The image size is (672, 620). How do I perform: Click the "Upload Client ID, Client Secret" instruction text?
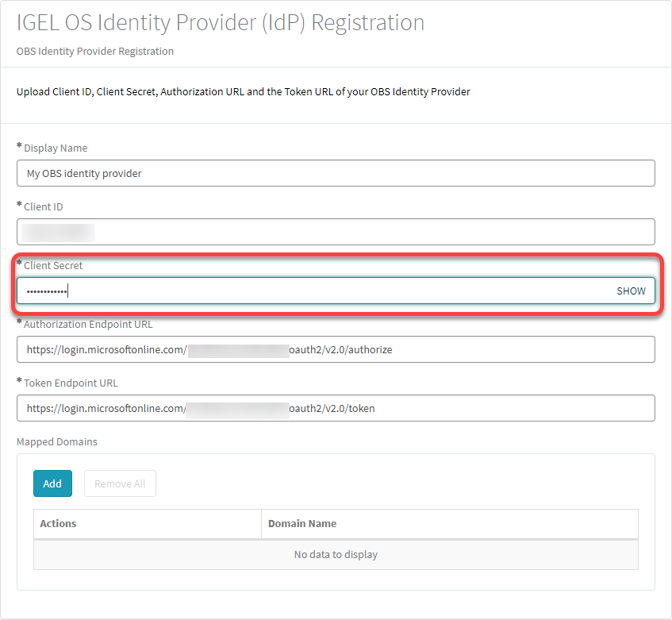pyautogui.click(x=244, y=91)
